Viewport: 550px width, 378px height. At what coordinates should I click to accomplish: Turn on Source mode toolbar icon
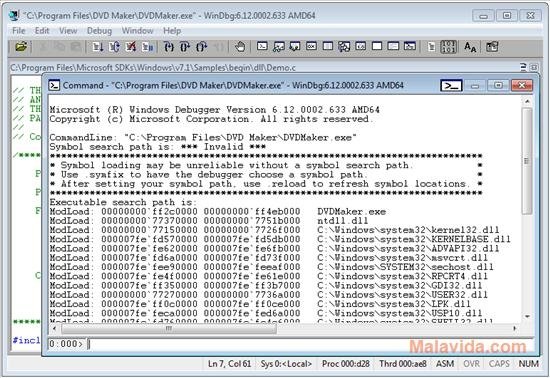(x=432, y=47)
